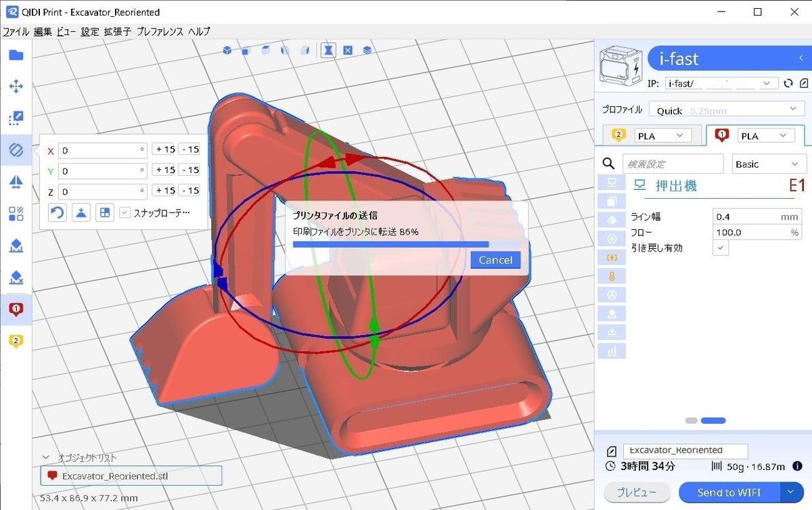Screen dimensions: 812x510
Task: Uncheck the 引き戻し有効 retraction checkbox
Action: point(720,248)
